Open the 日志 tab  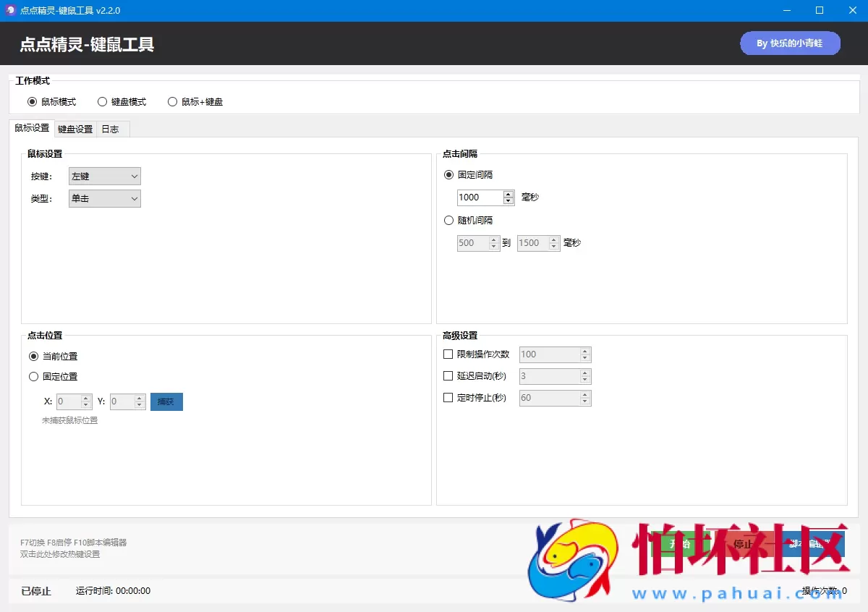coord(110,129)
